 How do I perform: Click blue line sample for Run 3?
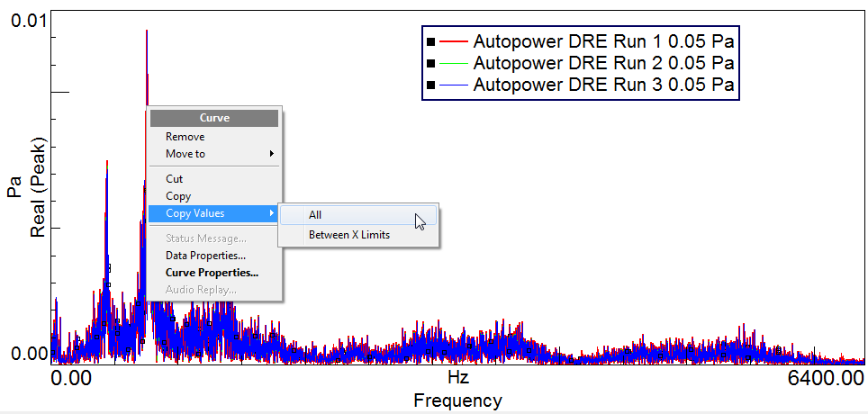tap(455, 85)
